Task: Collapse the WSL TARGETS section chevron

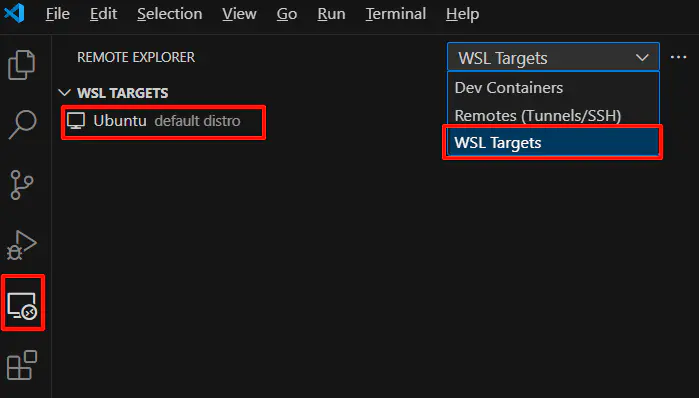Action: point(65,93)
